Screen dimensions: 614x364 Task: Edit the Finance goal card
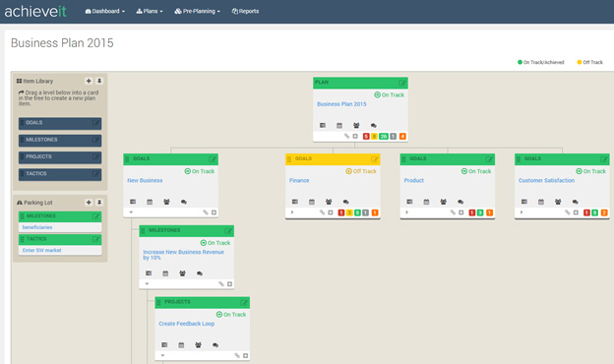tap(374, 159)
